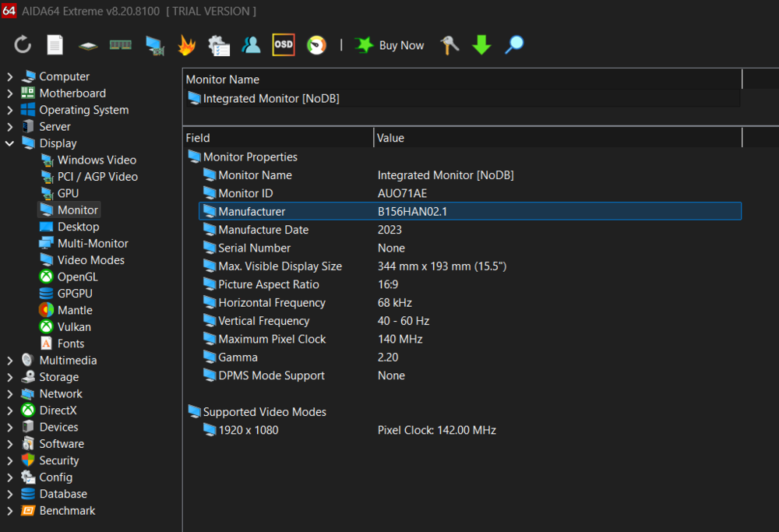Click the green star Buy Now icon

(x=364, y=44)
